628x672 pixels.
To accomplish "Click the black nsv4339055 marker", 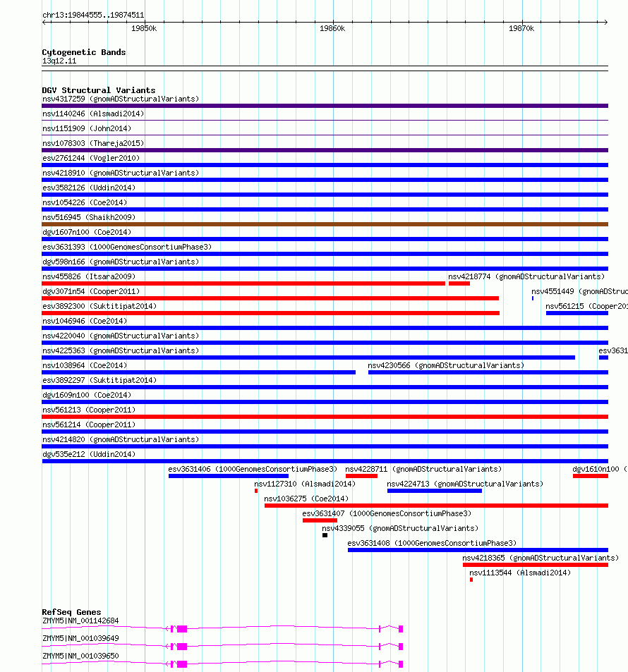I will point(325,535).
